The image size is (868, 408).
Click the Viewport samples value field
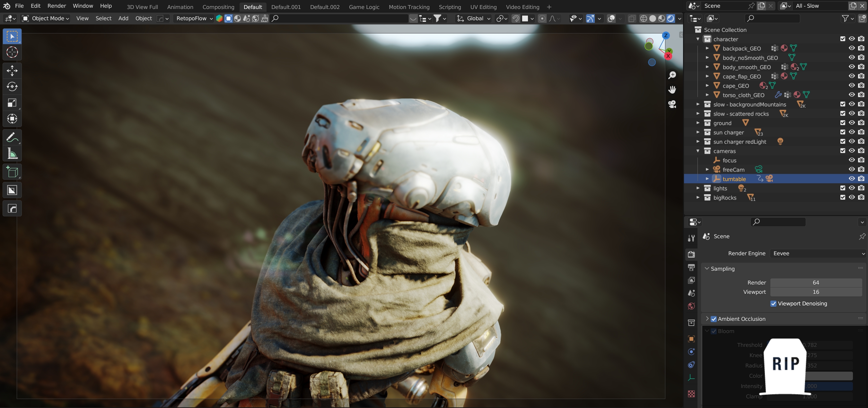point(816,292)
